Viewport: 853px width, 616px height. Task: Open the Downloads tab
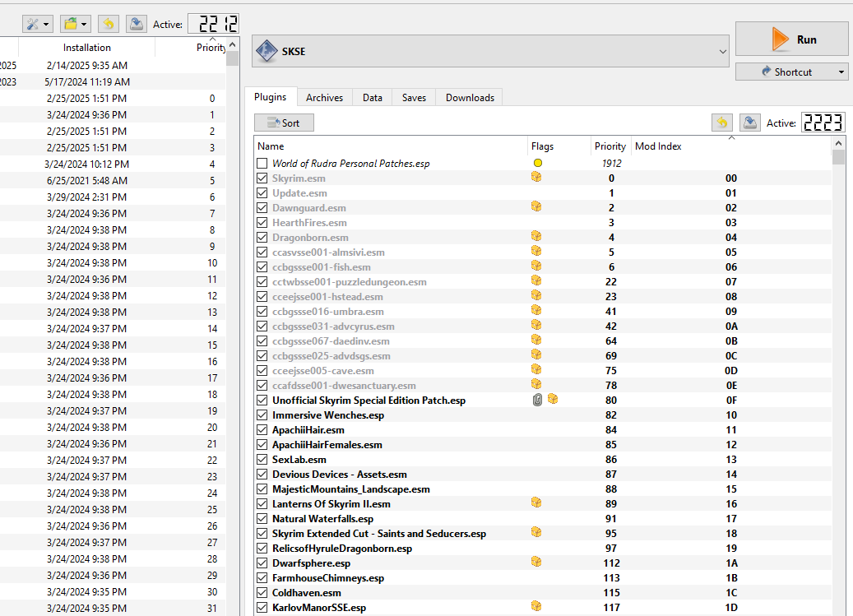pos(470,97)
